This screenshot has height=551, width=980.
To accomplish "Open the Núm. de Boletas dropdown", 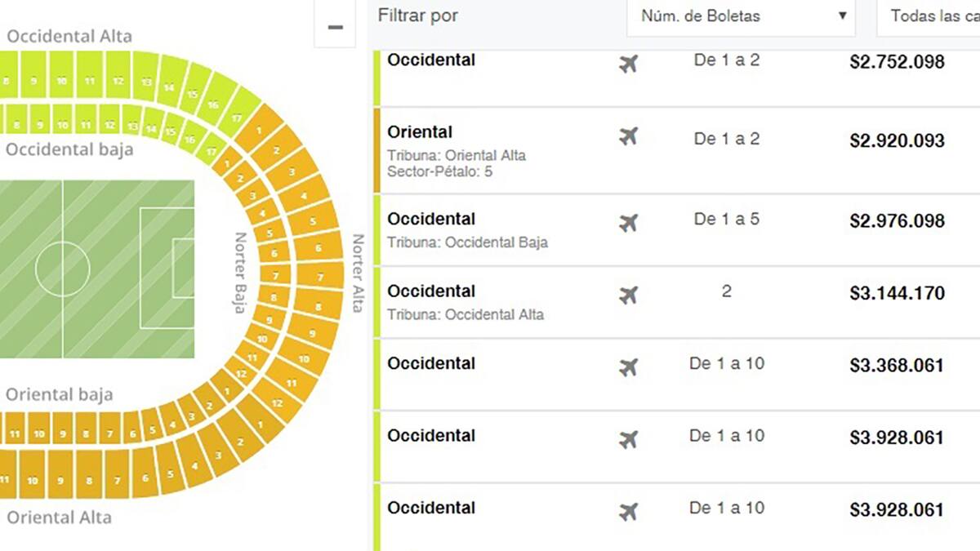I will [x=740, y=16].
